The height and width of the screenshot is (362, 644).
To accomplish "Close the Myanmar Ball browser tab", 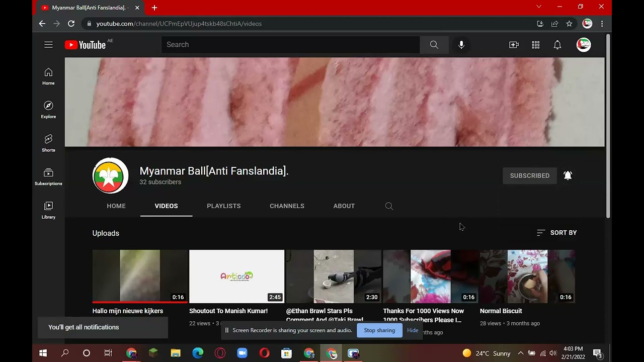I will point(137,8).
